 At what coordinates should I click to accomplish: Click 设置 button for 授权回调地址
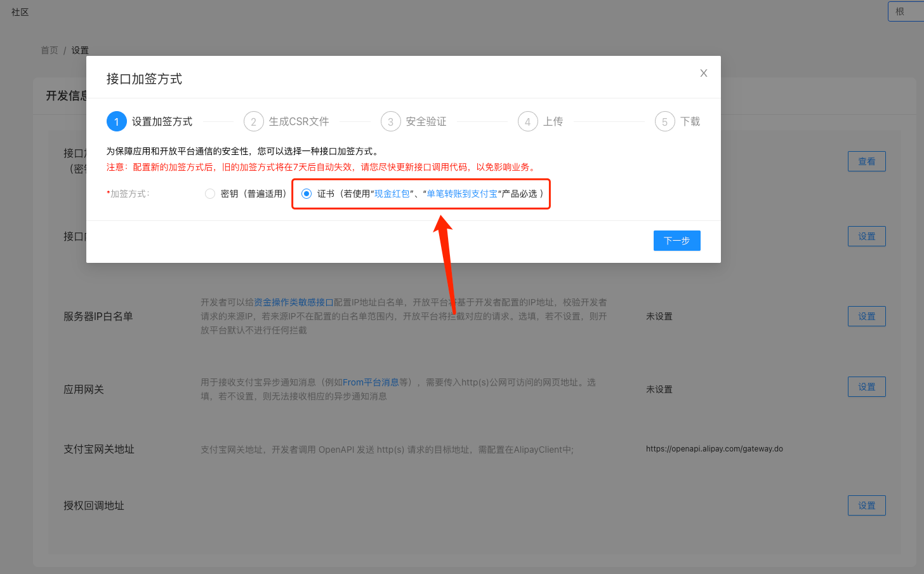click(x=867, y=505)
